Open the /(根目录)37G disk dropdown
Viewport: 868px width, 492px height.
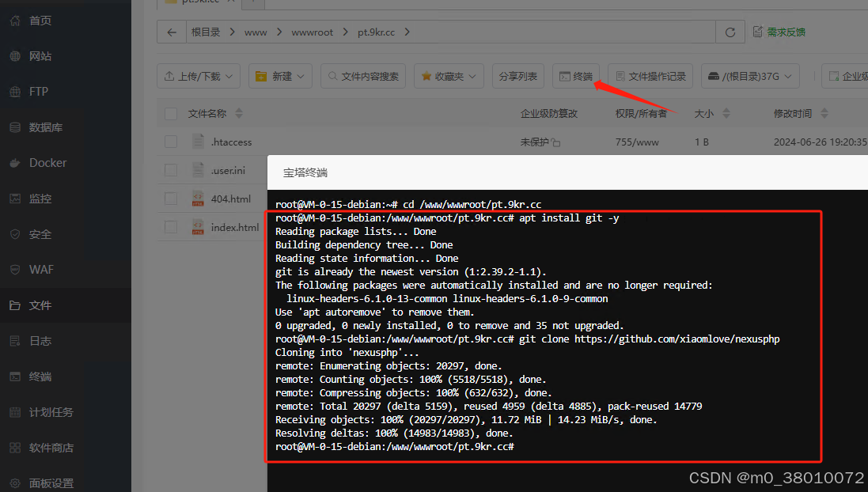(750, 77)
